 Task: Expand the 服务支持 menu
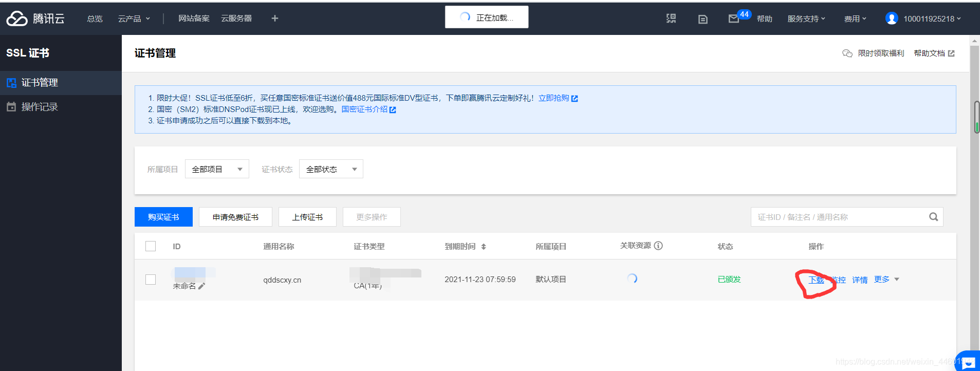pos(806,18)
